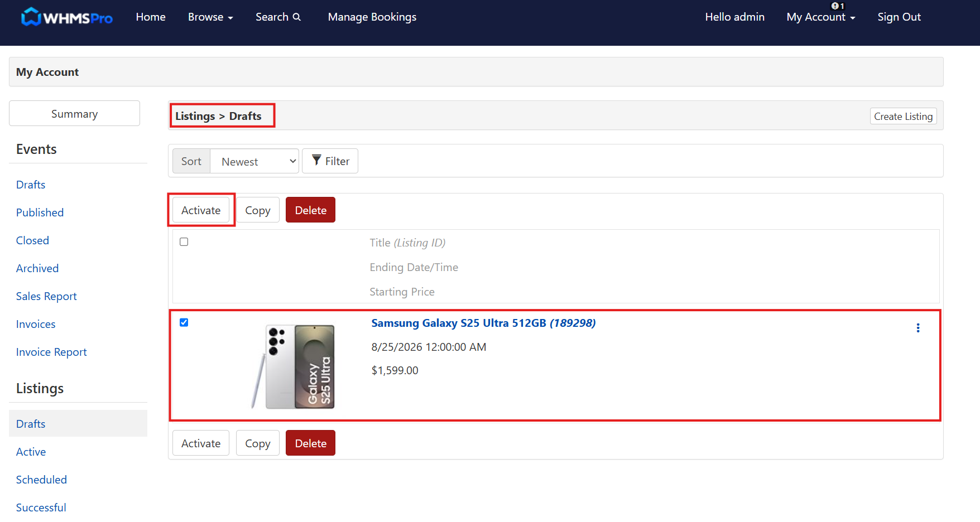Image resolution: width=980 pixels, height=522 pixels.
Task: Click the Title (Listing ID) column label
Action: point(407,243)
